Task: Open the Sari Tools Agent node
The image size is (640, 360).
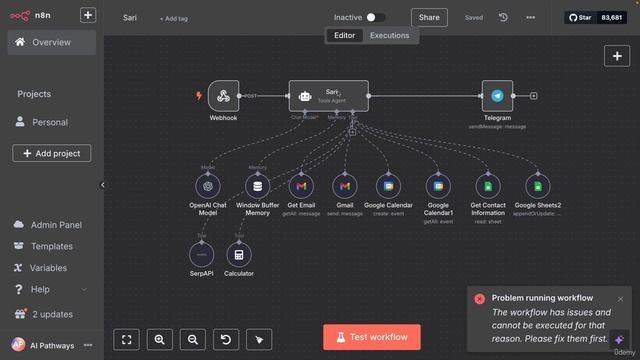Action: (329, 96)
